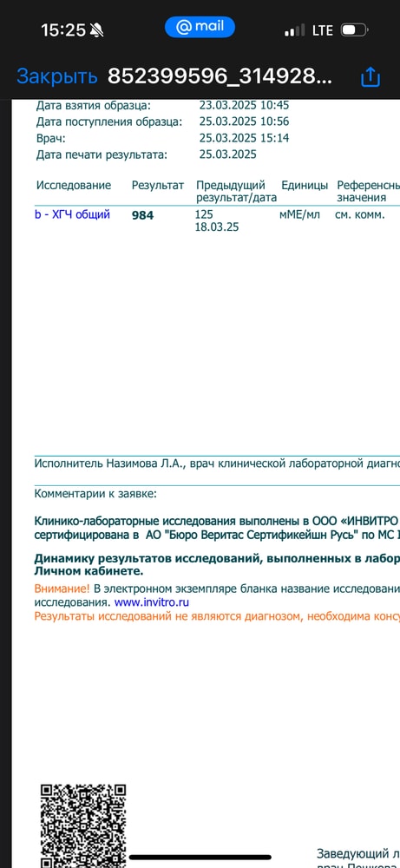Tap the Предыдущий результат/дата header
This screenshot has height=868, width=400.
tap(236, 192)
